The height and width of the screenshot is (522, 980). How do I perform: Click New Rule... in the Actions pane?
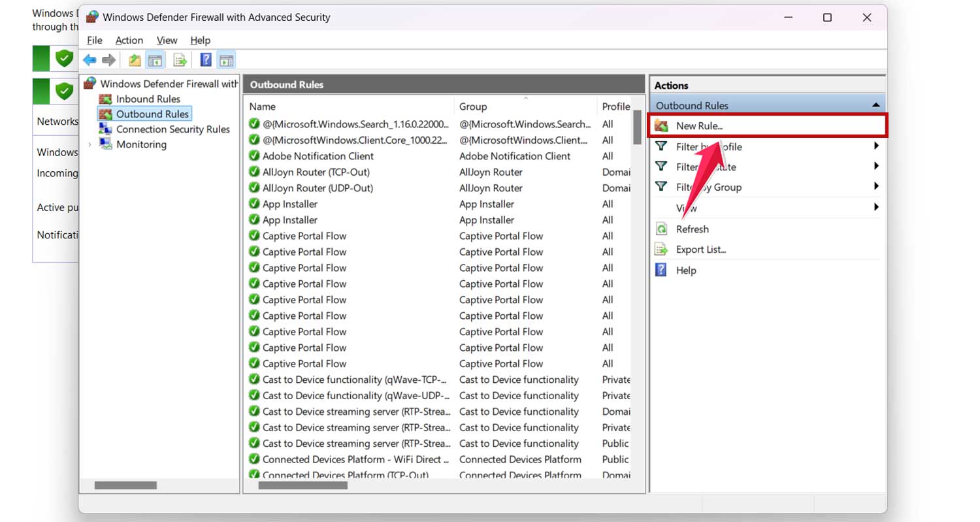699,126
